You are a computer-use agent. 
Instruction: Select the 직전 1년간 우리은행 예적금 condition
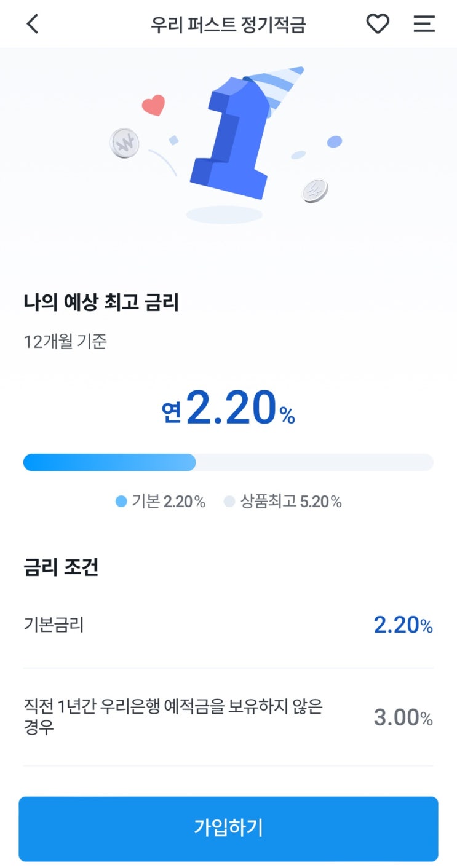[173, 717]
